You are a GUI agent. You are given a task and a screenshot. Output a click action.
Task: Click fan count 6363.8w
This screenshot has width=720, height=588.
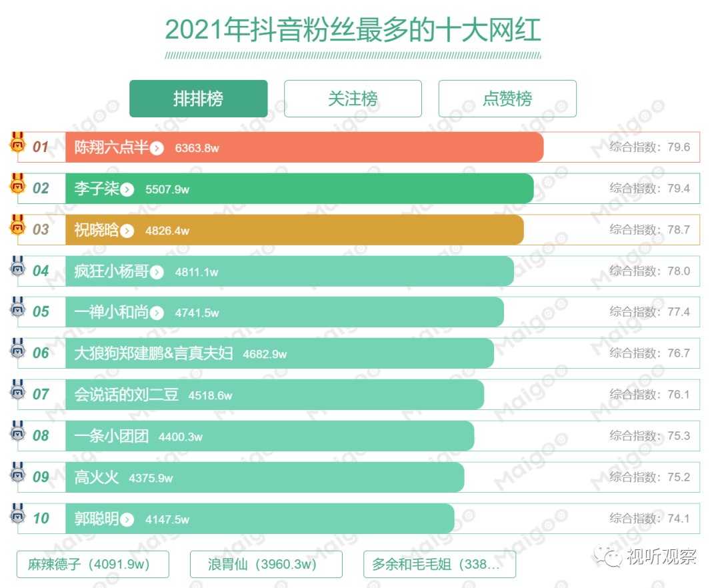[197, 148]
